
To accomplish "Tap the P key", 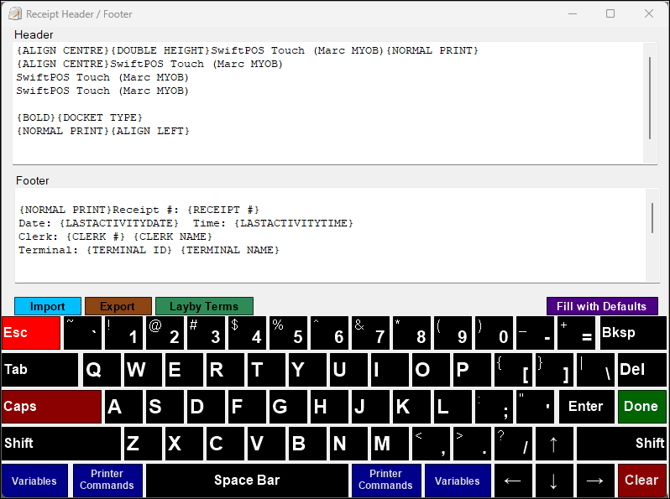I will (x=472, y=370).
